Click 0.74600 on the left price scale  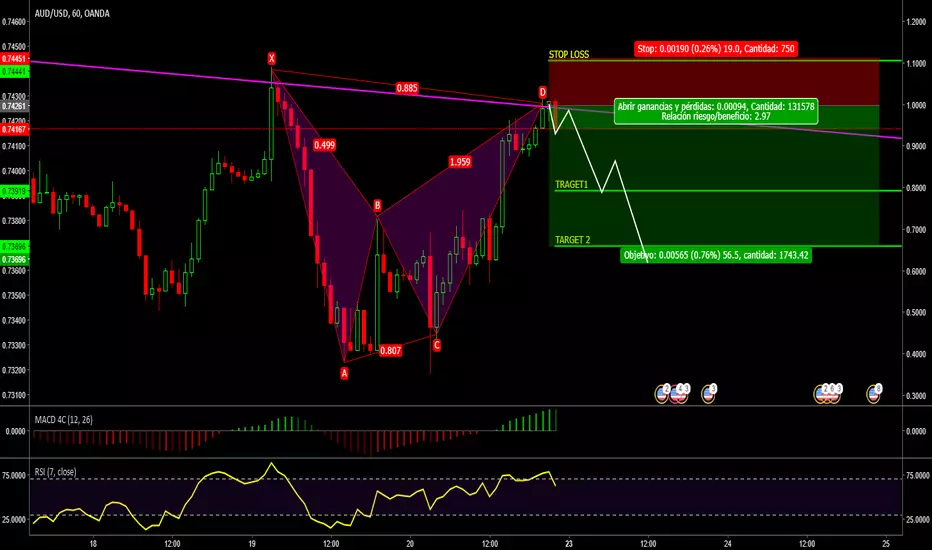pyautogui.click(x=14, y=22)
